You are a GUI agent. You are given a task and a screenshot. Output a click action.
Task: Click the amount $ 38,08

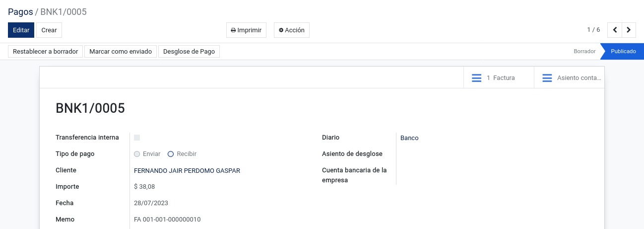(x=144, y=187)
